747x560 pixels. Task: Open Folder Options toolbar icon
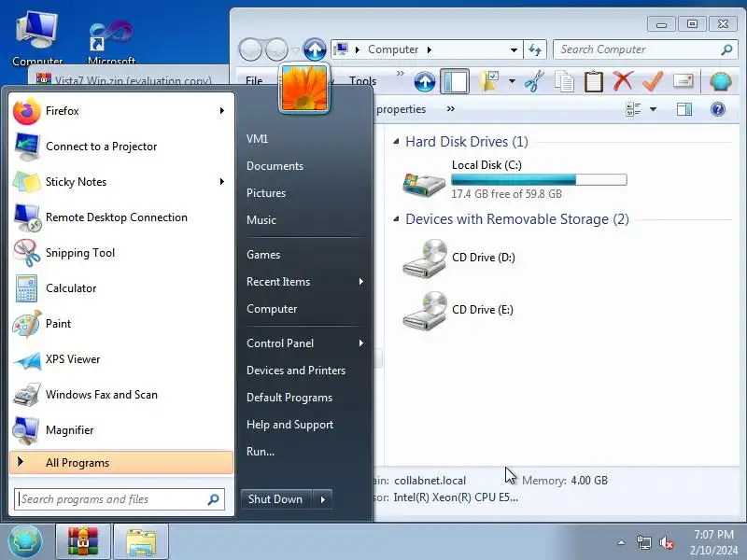tap(489, 81)
